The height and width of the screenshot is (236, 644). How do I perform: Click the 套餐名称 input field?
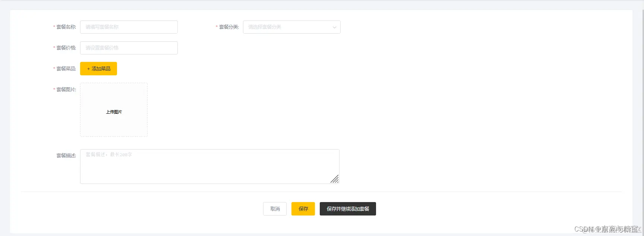pos(129,27)
